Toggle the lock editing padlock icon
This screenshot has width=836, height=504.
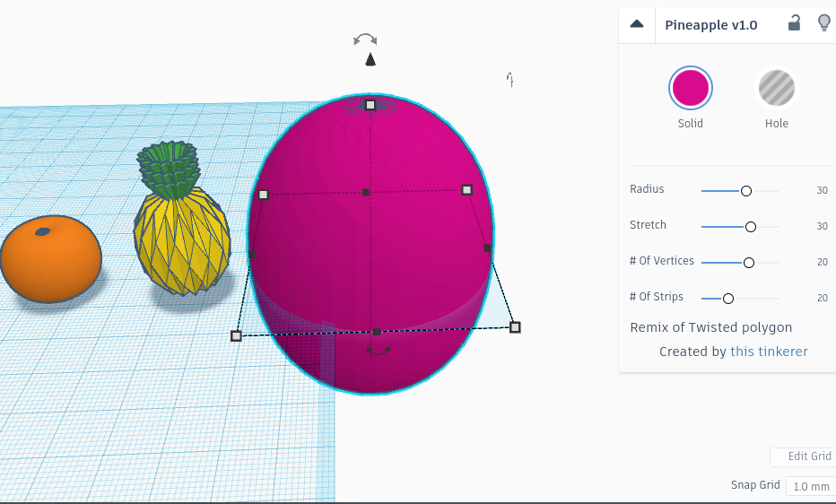tap(794, 23)
